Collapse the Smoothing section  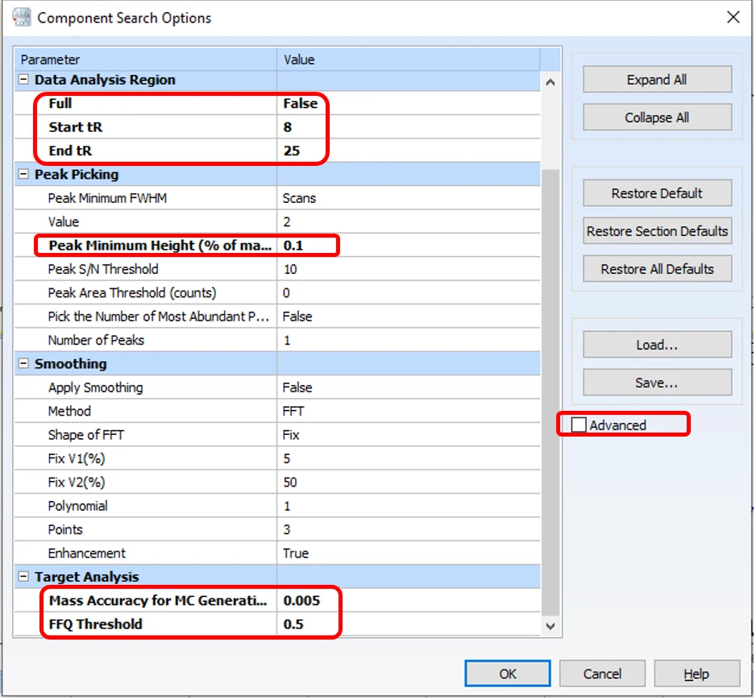[x=23, y=365]
